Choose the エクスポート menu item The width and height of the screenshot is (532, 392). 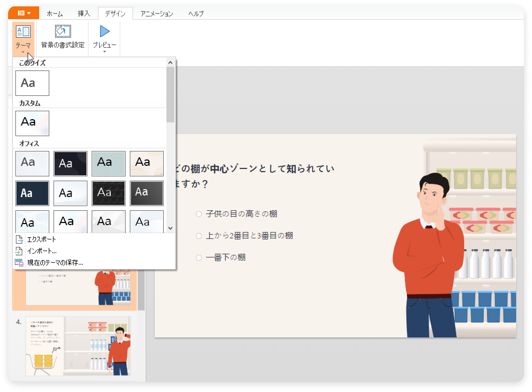pos(94,239)
